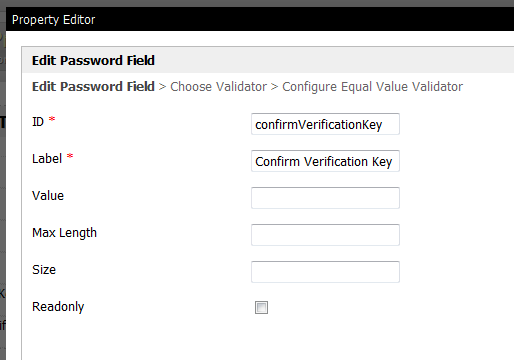The image size is (514, 360).
Task: Click the Property Editor title bar
Action: pos(260,19)
